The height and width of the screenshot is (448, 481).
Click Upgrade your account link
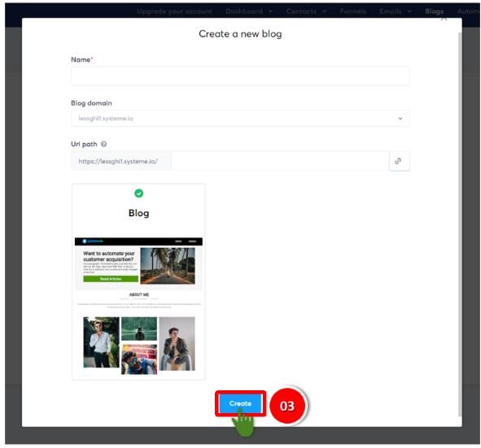pyautogui.click(x=174, y=11)
